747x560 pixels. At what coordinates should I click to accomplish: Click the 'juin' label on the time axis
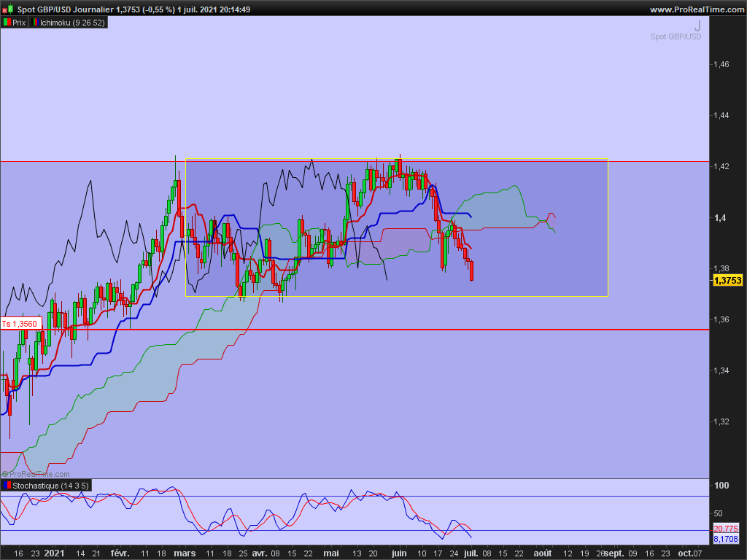[399, 553]
